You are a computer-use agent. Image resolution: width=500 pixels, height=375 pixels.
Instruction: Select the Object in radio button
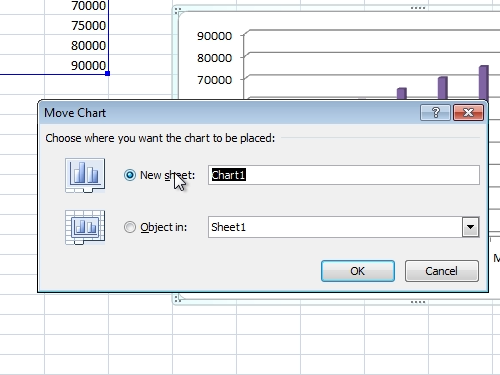pyautogui.click(x=130, y=227)
